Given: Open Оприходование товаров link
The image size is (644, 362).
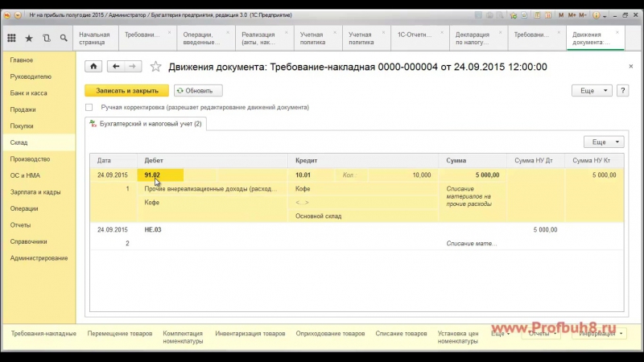Looking at the screenshot, I should pos(330,334).
